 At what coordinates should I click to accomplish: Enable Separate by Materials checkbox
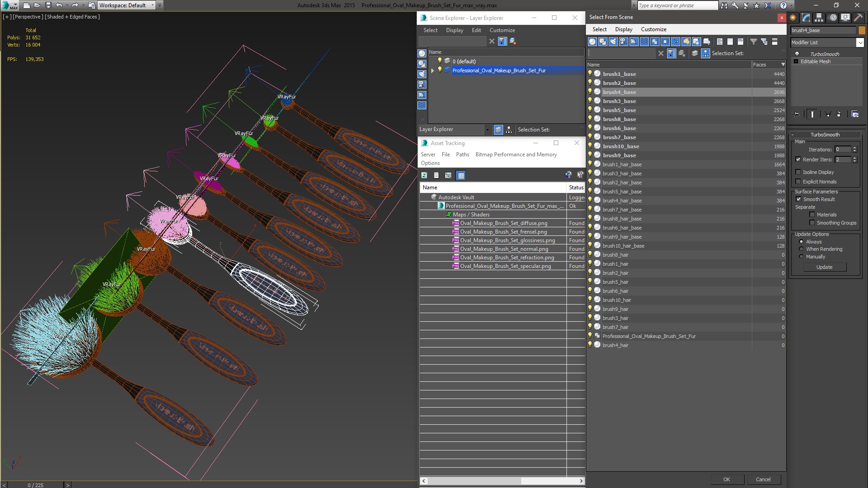[x=812, y=215]
